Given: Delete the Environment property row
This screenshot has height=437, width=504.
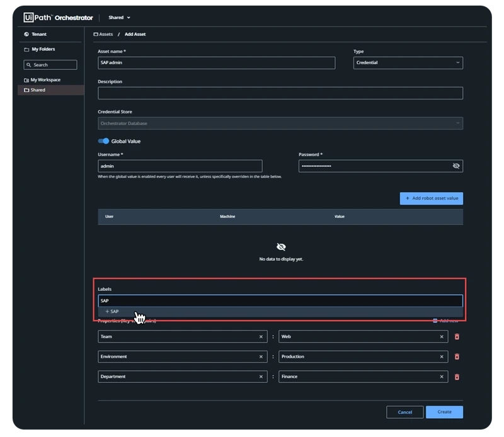Looking at the screenshot, I should 457,356.
